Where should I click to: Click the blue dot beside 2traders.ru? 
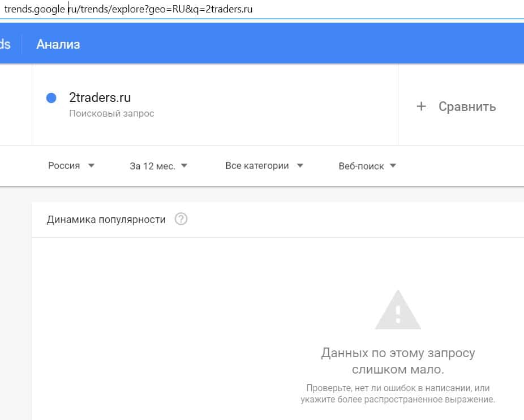coord(51,98)
